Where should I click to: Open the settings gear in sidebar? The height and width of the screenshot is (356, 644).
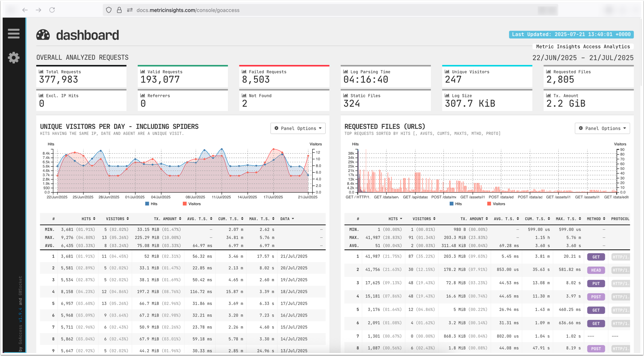point(14,57)
